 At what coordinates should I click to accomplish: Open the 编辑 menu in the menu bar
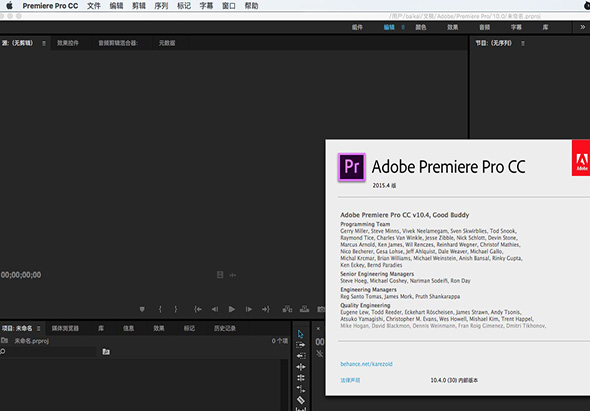(x=116, y=6)
